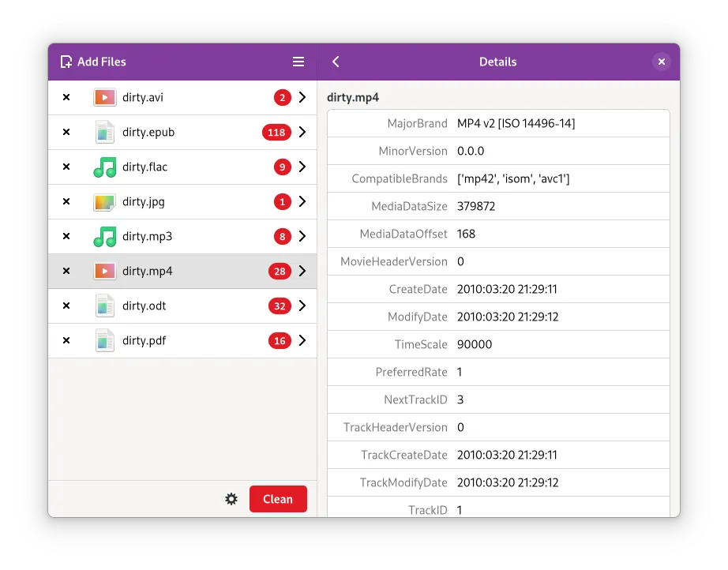
Task: Click the 118 metadata count badge
Action: click(x=276, y=133)
